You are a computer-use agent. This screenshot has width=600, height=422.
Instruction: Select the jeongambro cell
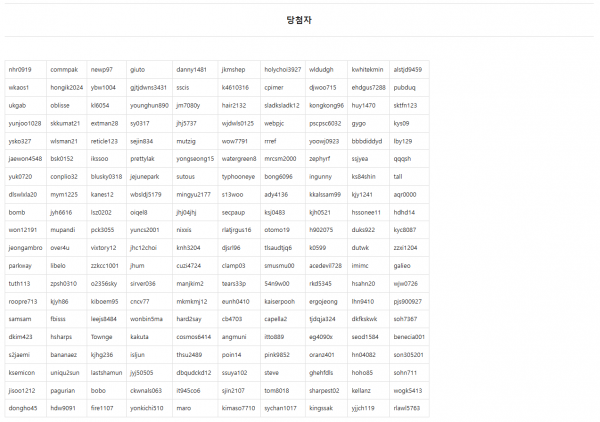25,248
